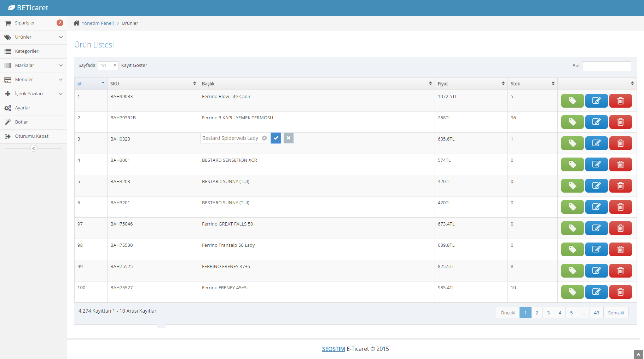Collapse the sidebar with double-arrow icon
The image size is (644, 359).
coord(34,148)
